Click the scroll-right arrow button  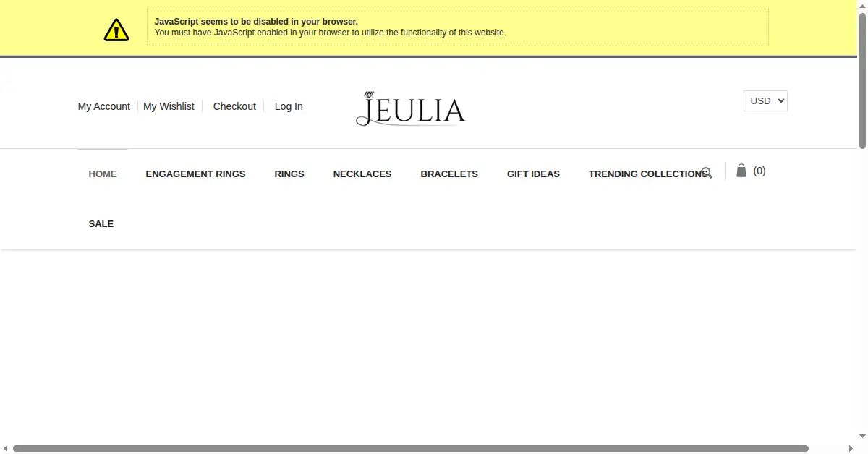(x=851, y=449)
